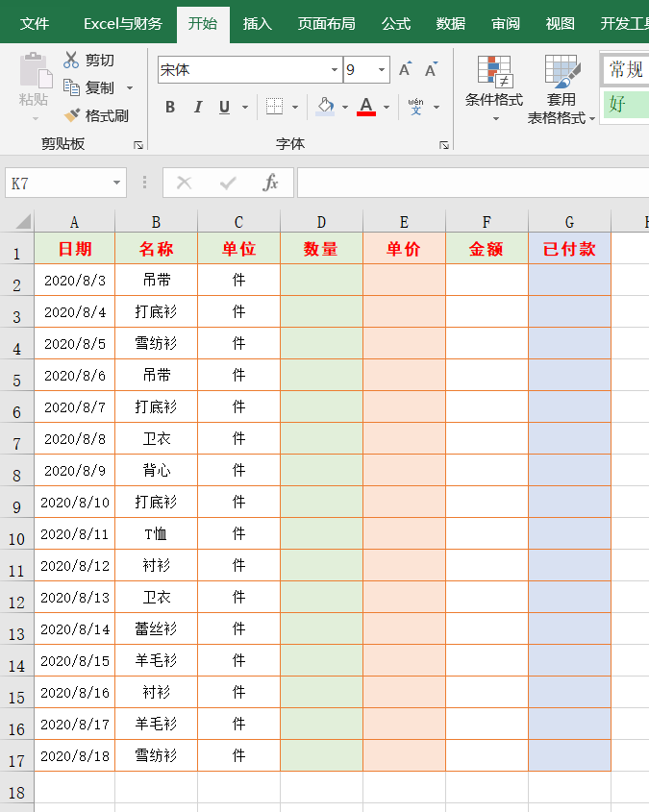Select column G header
Image resolution: width=649 pixels, height=812 pixels.
coord(570,222)
